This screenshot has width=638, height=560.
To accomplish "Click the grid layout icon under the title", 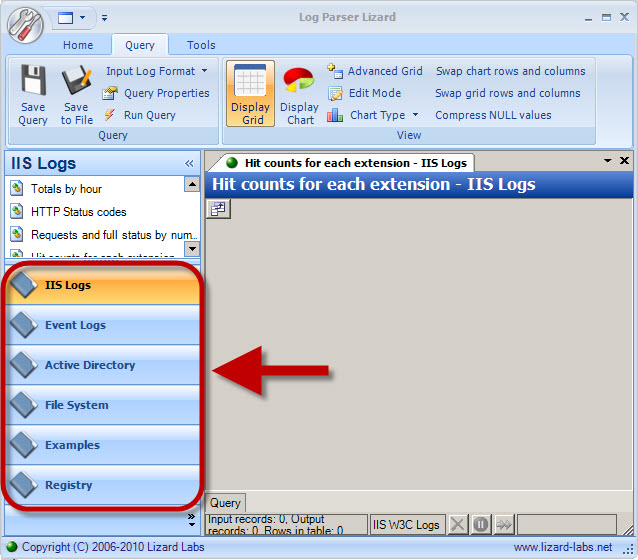I will (x=218, y=209).
